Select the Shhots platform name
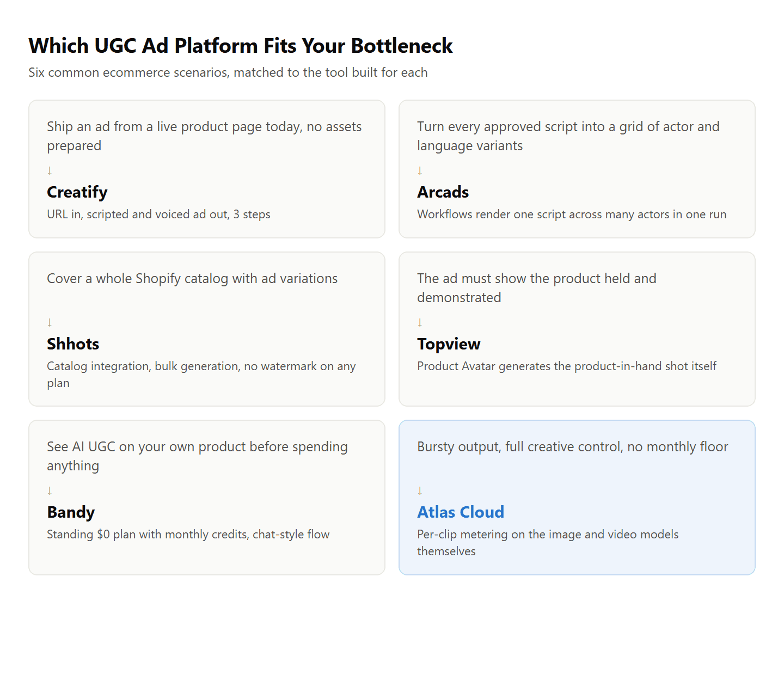 pos(73,344)
